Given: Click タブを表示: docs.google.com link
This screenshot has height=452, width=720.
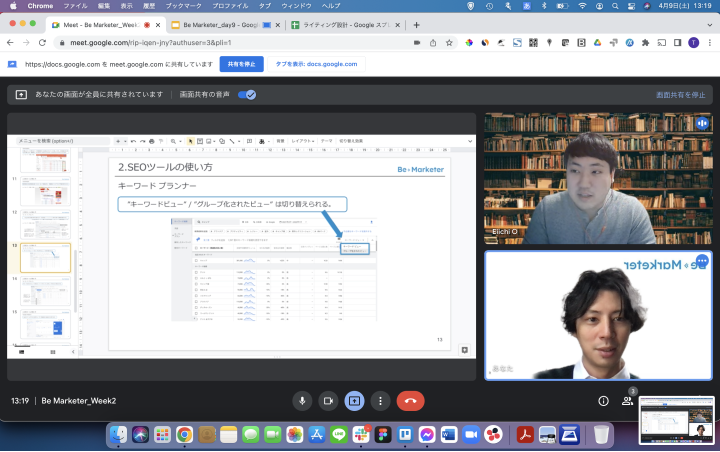Looking at the screenshot, I should pos(316,64).
